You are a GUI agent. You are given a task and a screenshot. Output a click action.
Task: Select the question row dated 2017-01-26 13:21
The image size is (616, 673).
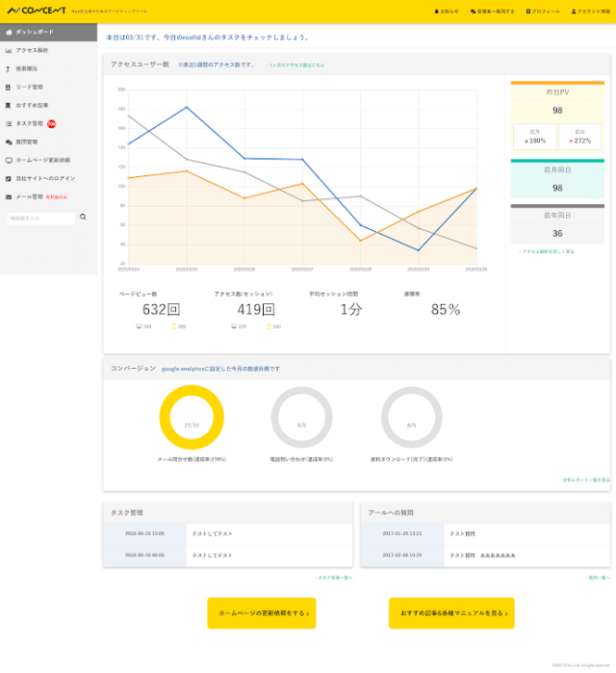[485, 534]
